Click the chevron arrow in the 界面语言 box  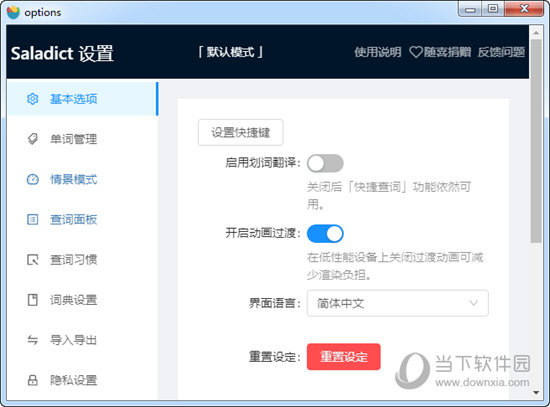[x=473, y=303]
